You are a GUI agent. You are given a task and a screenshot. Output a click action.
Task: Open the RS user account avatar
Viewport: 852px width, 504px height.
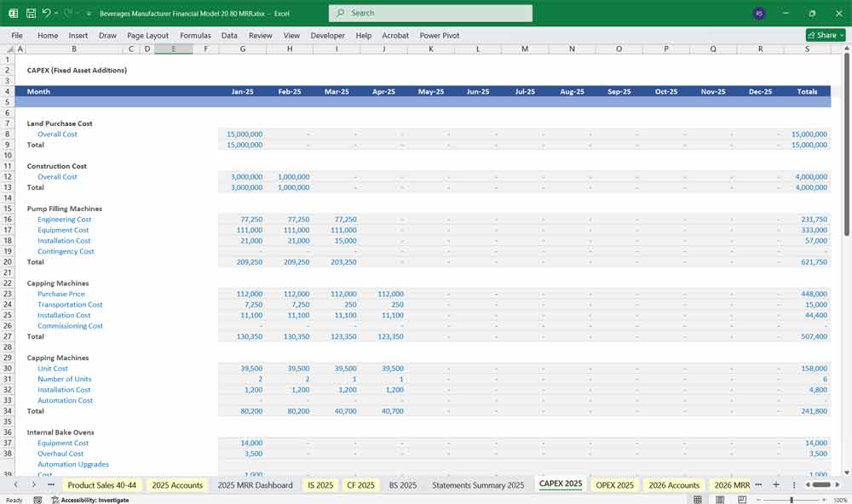[x=759, y=14]
